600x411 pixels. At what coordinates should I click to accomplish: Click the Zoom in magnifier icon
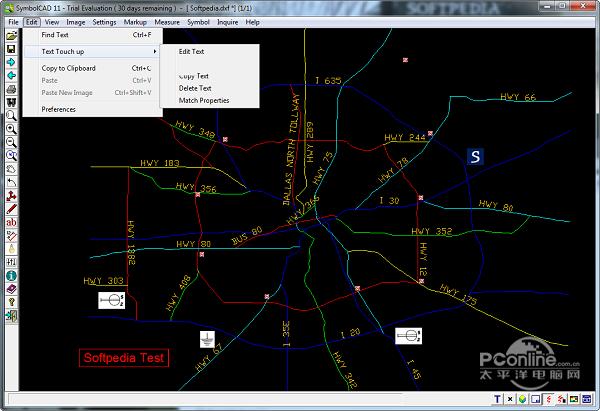(x=11, y=129)
